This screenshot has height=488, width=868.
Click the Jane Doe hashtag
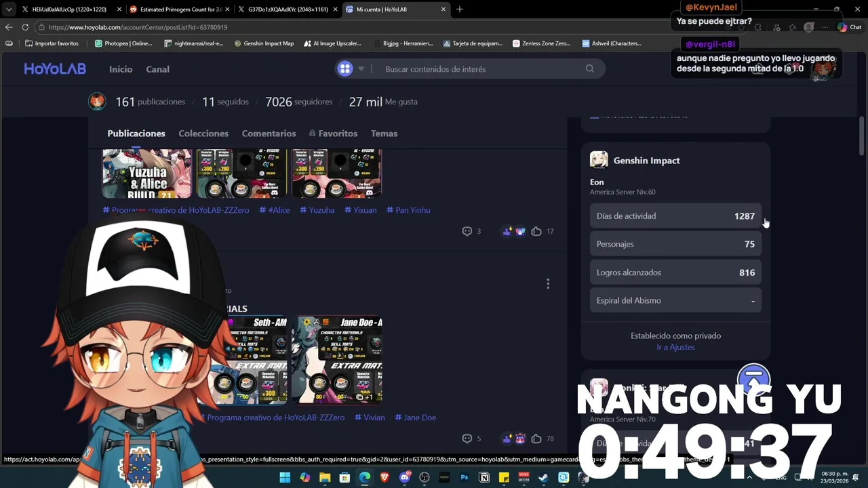coord(415,418)
